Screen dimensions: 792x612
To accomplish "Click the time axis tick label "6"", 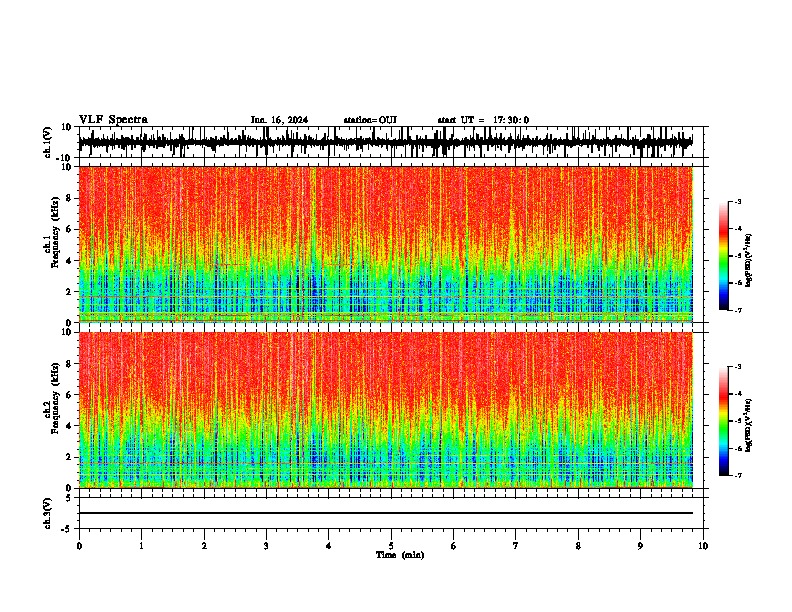I will (x=453, y=546).
